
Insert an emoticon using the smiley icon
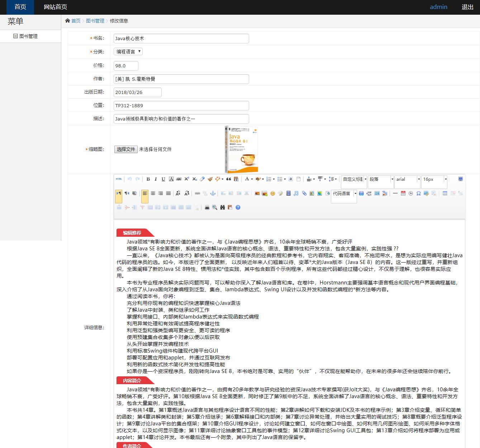272,193
